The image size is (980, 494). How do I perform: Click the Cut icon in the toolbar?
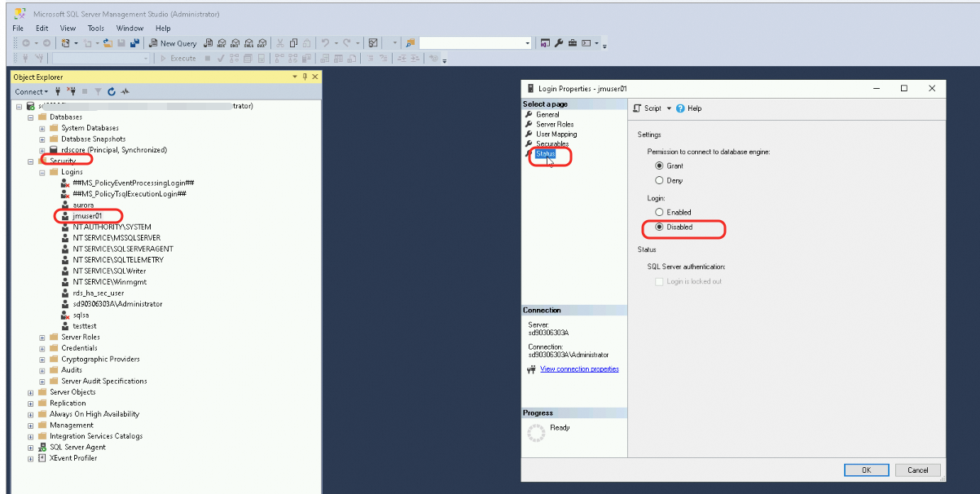[280, 43]
